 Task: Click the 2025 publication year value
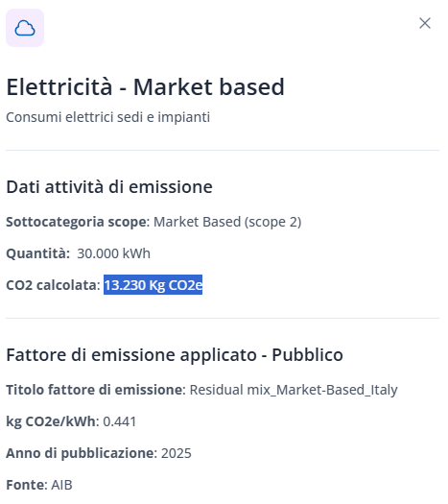[x=176, y=453]
